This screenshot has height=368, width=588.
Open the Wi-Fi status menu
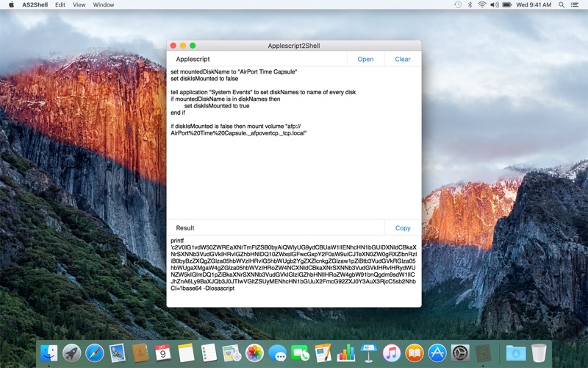coord(482,5)
